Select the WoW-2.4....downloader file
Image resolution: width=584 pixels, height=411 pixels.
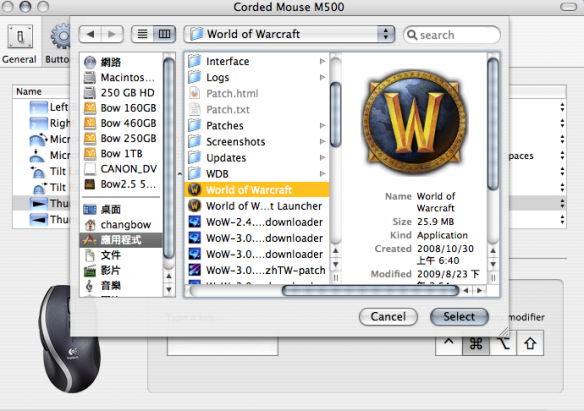tap(257, 222)
